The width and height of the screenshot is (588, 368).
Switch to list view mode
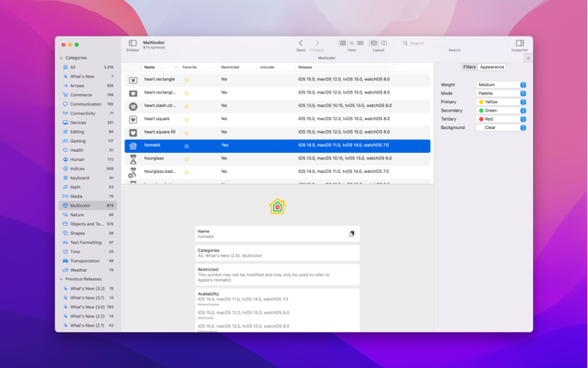point(351,43)
